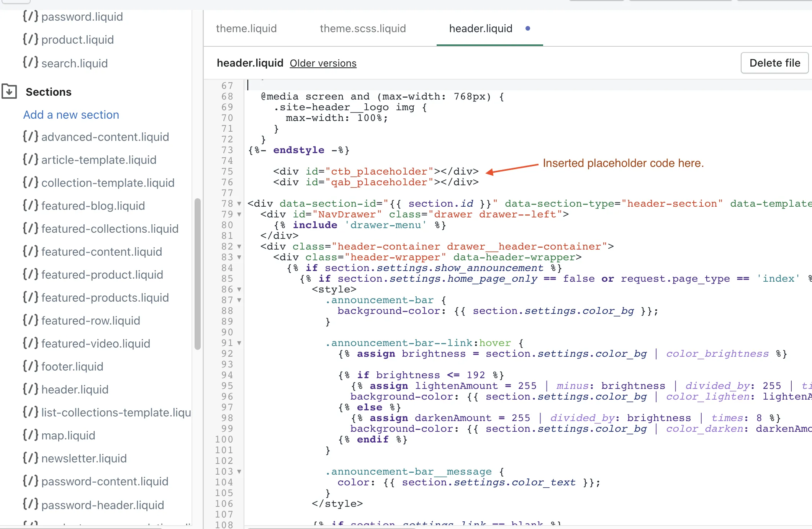Viewport: 812px width, 529px height.
Task: Click the article-template.liquid file icon
Action: click(31, 160)
